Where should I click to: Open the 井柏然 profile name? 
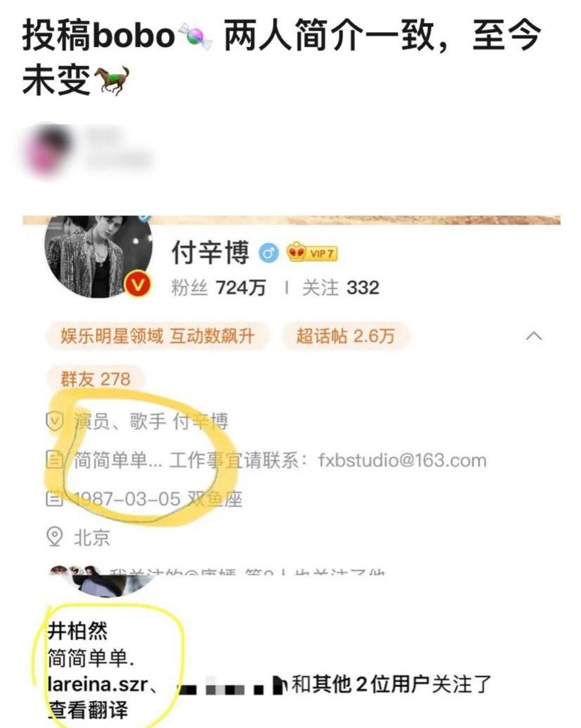(x=78, y=631)
